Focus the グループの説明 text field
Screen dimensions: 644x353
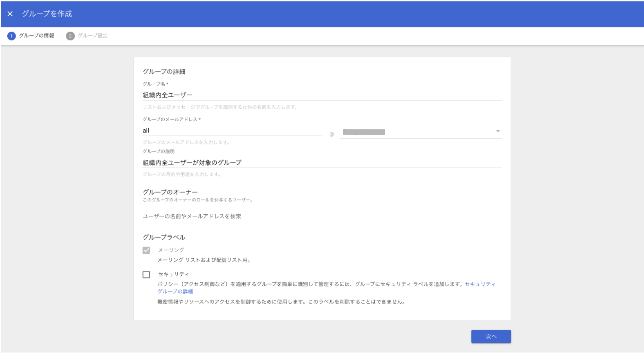[x=322, y=163]
